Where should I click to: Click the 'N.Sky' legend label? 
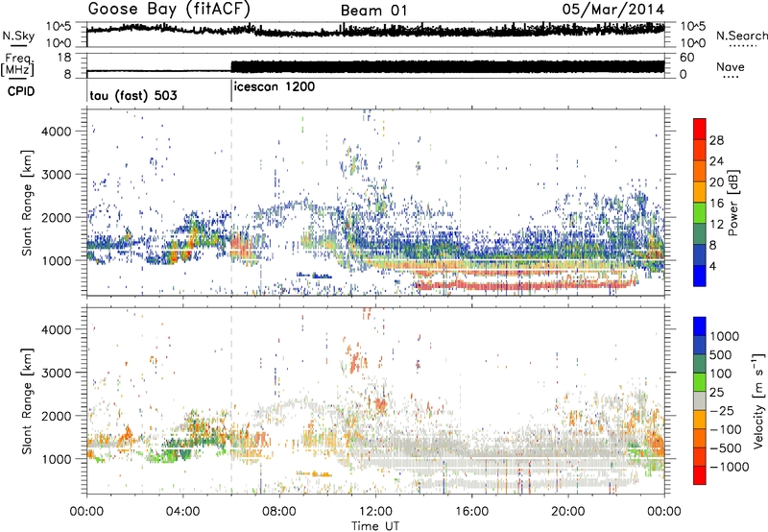click(18, 36)
